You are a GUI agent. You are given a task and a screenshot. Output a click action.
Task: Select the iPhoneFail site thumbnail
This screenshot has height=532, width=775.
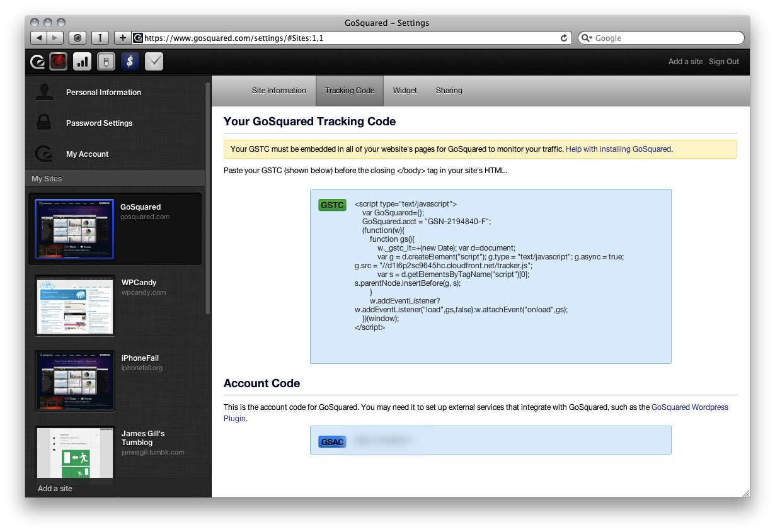tap(75, 380)
